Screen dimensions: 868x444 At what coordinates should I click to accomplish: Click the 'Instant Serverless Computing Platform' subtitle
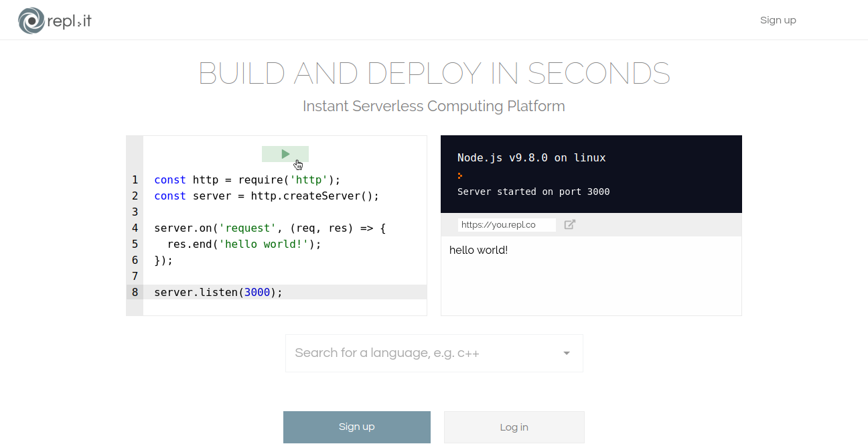click(433, 106)
